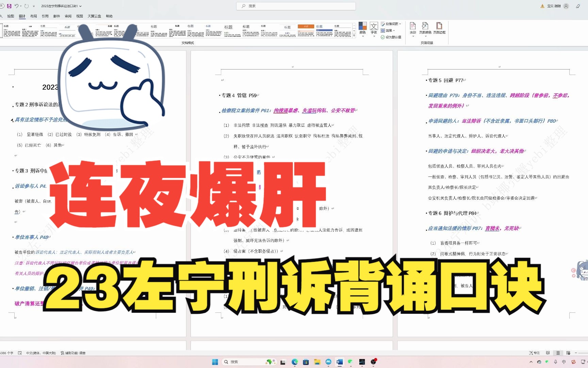Switch to the 布局 tab
The image size is (588, 368).
click(33, 16)
